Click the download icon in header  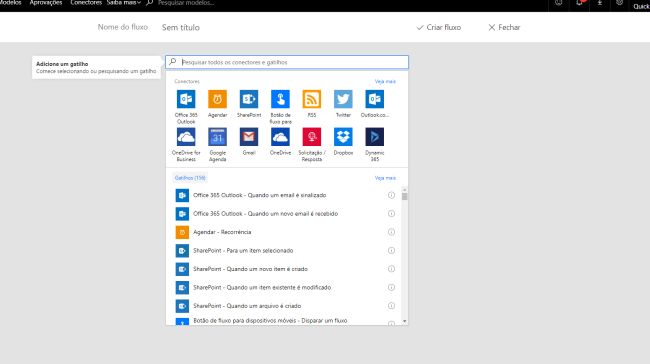coord(599,2)
